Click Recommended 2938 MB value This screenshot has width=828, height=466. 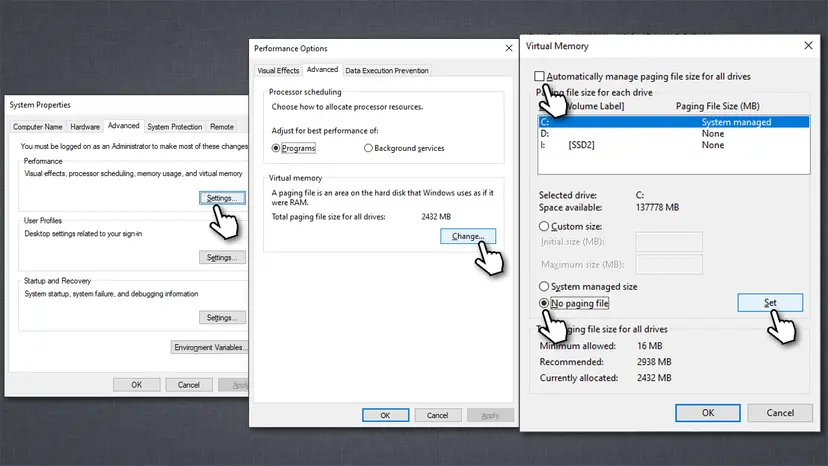pyautogui.click(x=654, y=362)
